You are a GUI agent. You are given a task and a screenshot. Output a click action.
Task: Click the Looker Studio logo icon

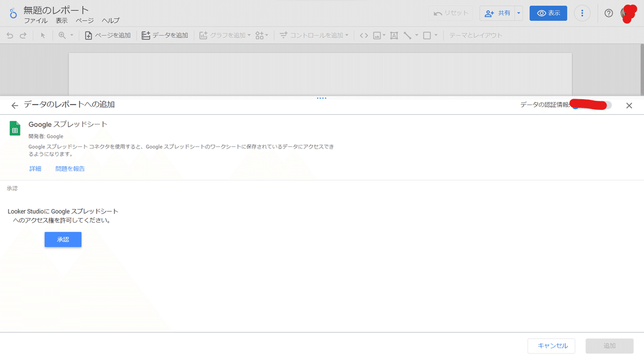pos(13,13)
